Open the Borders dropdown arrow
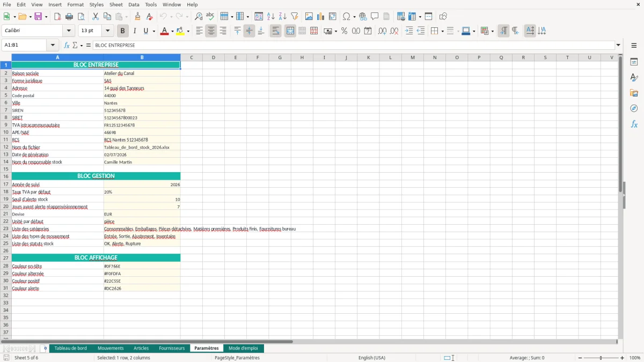 pyautogui.click(x=442, y=31)
